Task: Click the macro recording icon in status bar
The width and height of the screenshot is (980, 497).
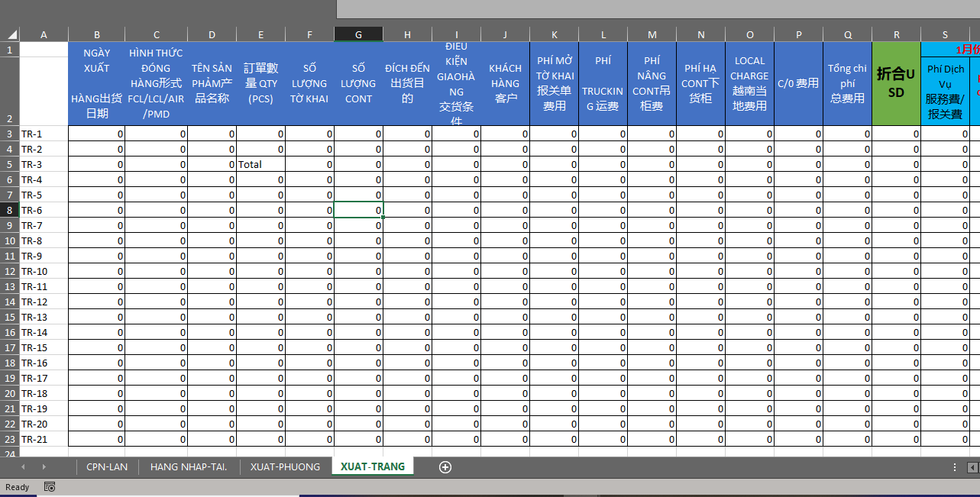Action: [x=50, y=487]
